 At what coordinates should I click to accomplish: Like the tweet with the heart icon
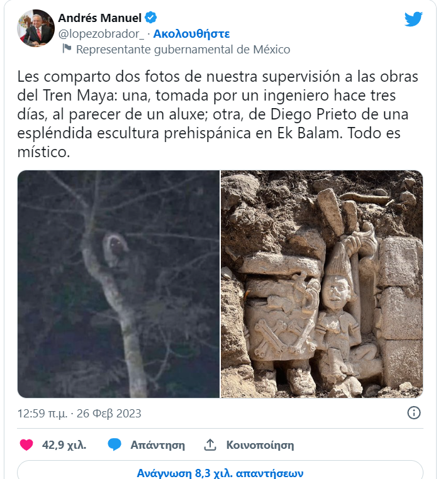coord(26,445)
